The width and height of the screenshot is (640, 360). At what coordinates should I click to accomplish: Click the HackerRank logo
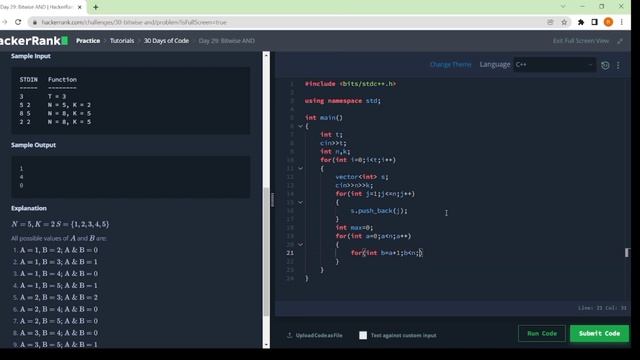tap(33, 40)
